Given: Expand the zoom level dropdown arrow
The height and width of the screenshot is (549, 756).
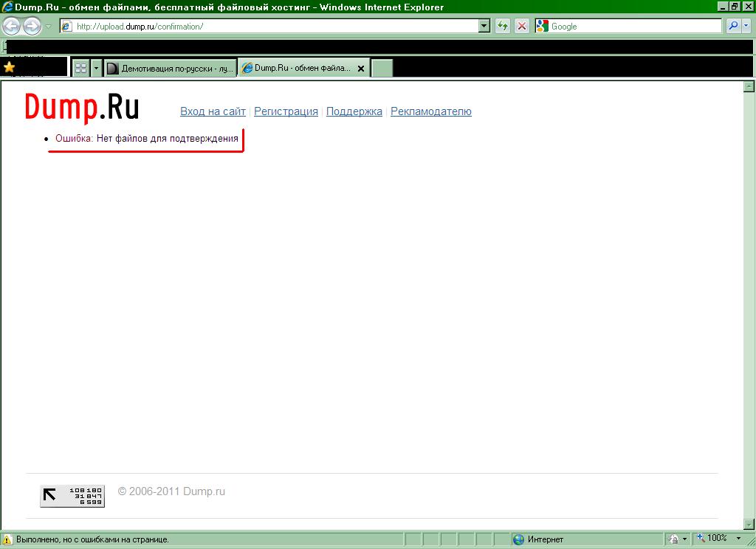Looking at the screenshot, I should 738,538.
